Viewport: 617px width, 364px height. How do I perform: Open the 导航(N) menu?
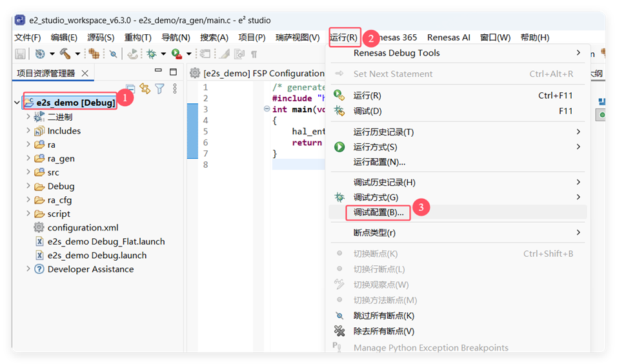(176, 37)
